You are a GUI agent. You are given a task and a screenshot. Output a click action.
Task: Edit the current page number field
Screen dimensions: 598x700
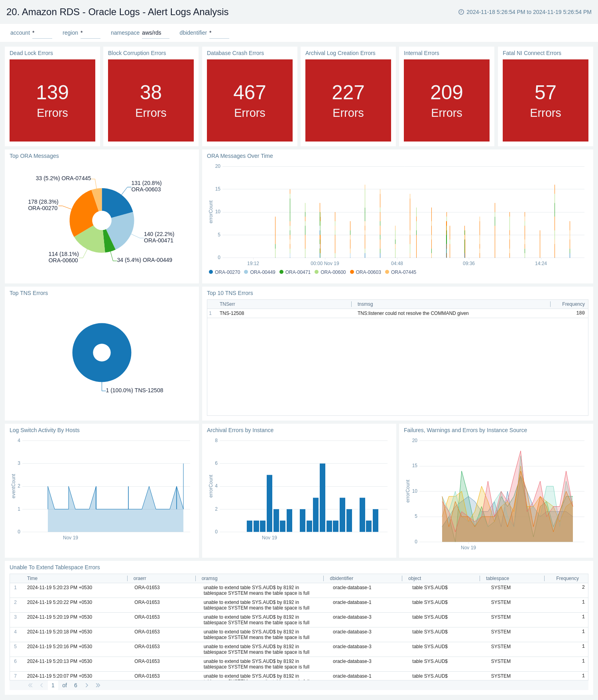tap(53, 685)
